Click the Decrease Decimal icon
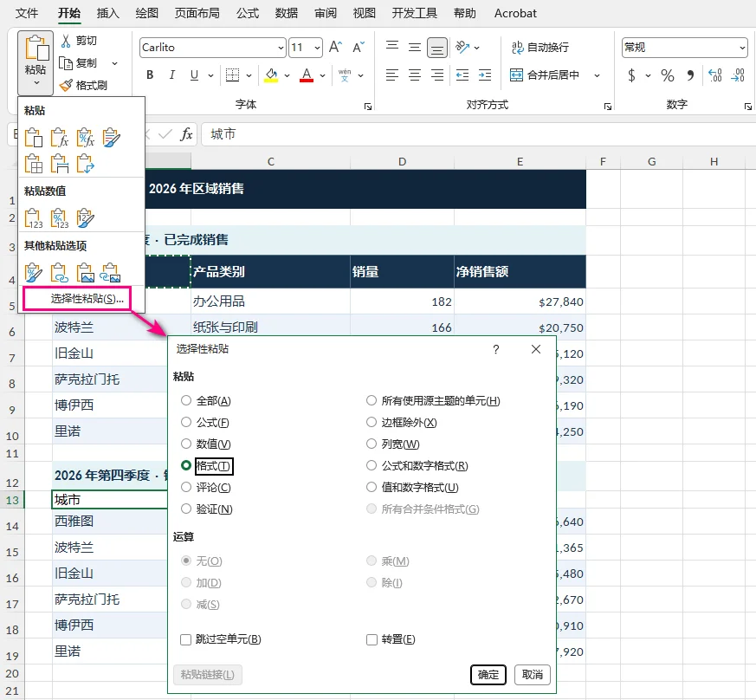 (x=738, y=75)
